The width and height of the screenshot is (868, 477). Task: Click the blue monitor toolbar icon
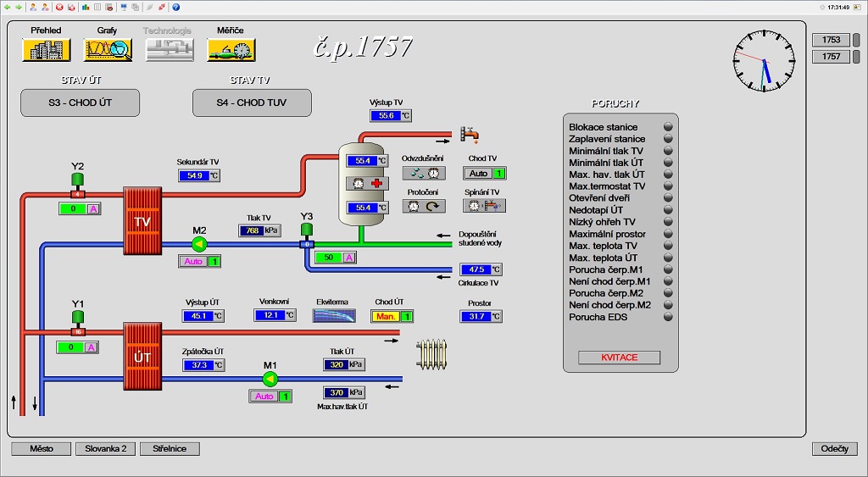tap(124, 7)
